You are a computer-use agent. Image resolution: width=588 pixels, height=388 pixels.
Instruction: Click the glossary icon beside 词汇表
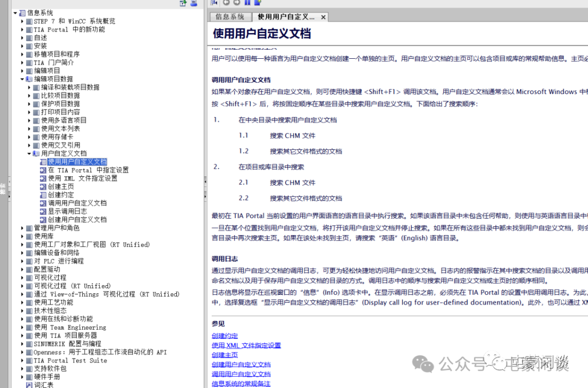click(29, 385)
